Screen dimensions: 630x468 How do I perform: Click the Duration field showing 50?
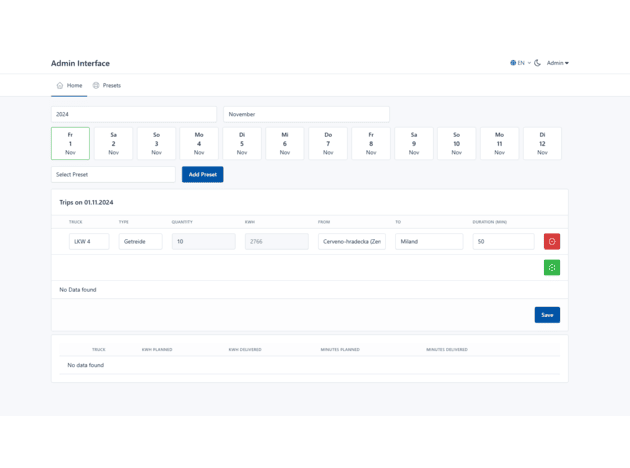pos(503,241)
